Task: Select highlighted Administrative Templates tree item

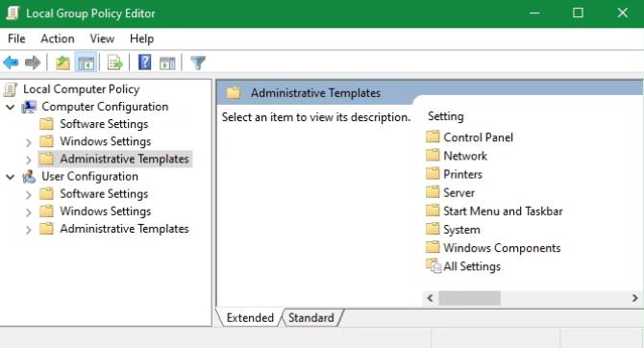Action: pos(124,159)
